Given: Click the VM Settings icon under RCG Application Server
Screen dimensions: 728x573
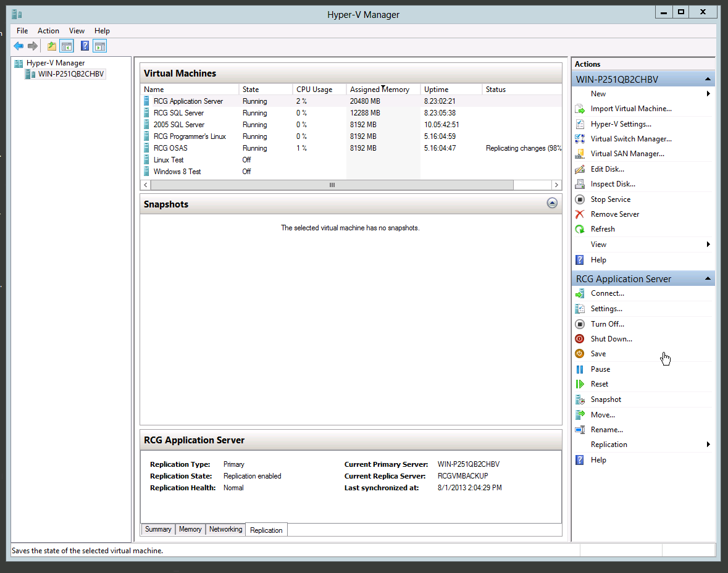Looking at the screenshot, I should tap(580, 309).
